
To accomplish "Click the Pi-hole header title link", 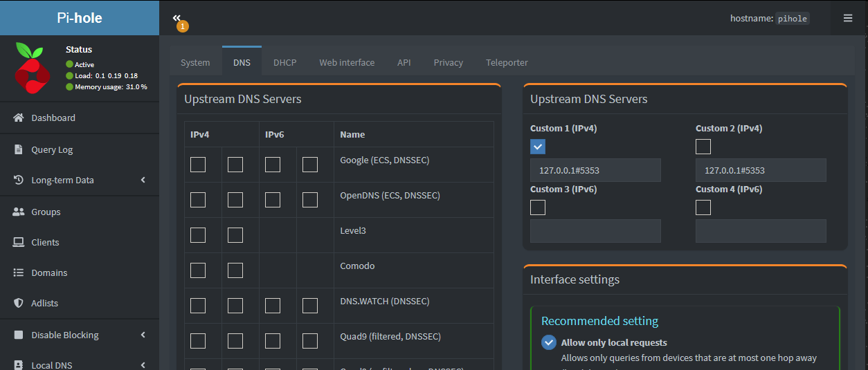I will [x=80, y=18].
